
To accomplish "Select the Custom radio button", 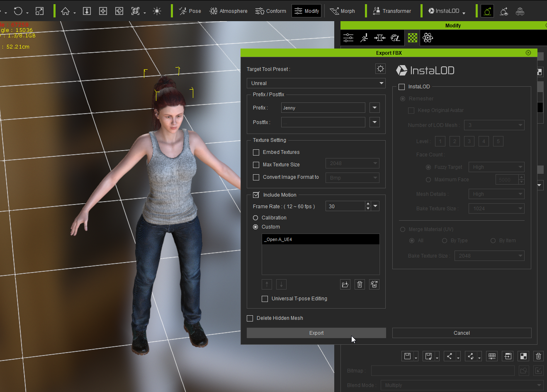I will [x=255, y=227].
